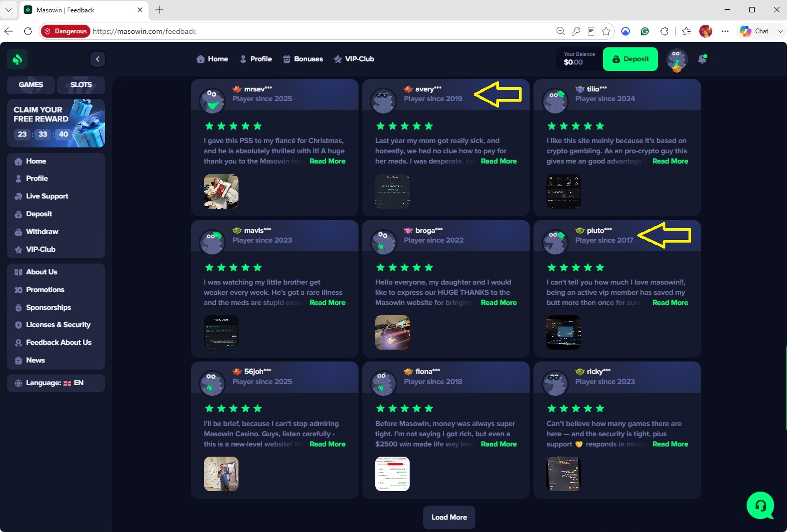787x532 pixels.
Task: Click the browser Back arrow
Action: click(9, 31)
